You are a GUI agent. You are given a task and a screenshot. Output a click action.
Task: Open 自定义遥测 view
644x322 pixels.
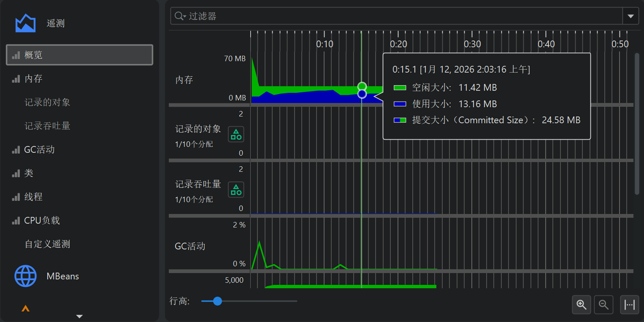click(47, 244)
